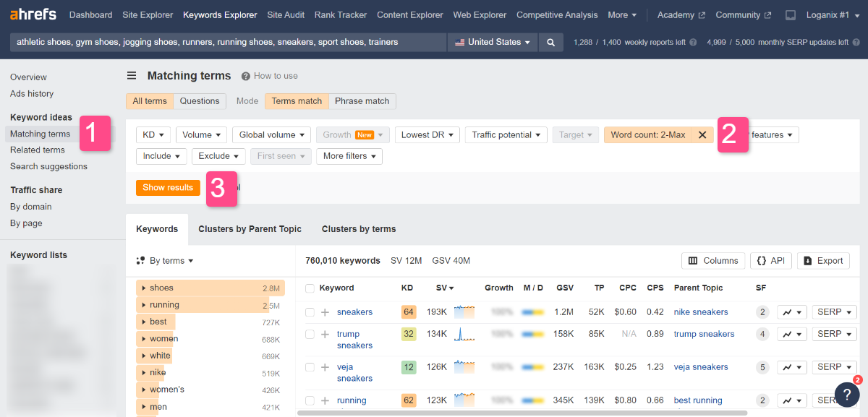Open the help chat bubble
The image size is (868, 417).
point(847,394)
